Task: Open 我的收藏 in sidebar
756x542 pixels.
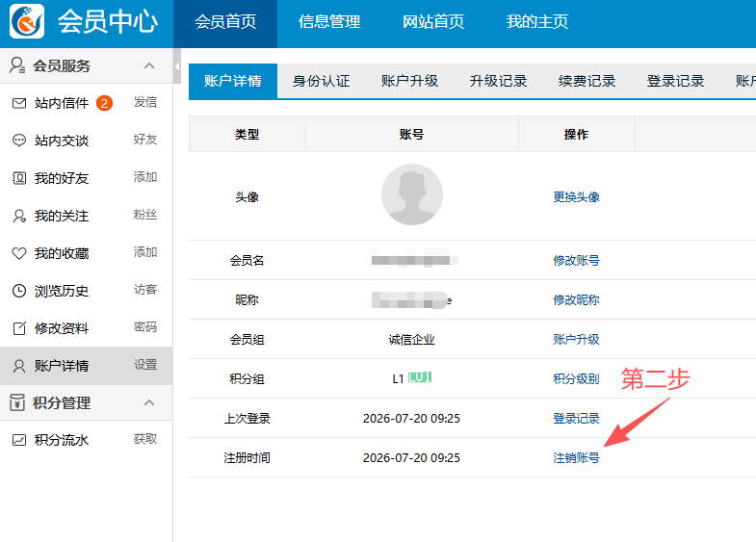Action: coord(62,253)
